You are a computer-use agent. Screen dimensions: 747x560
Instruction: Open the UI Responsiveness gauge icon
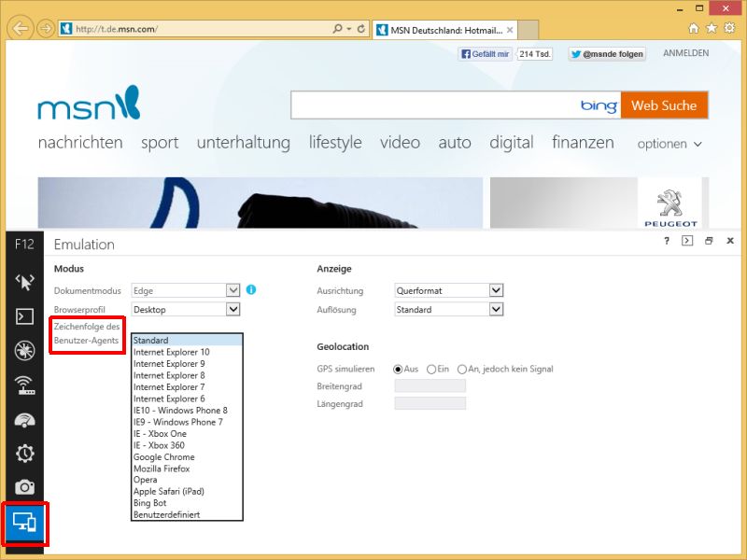25,420
